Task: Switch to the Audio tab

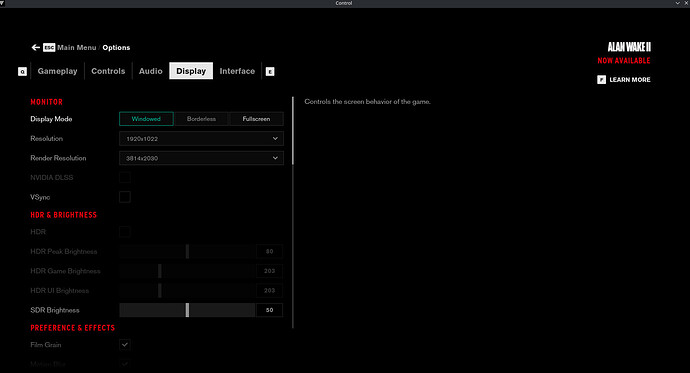Action: [x=150, y=71]
